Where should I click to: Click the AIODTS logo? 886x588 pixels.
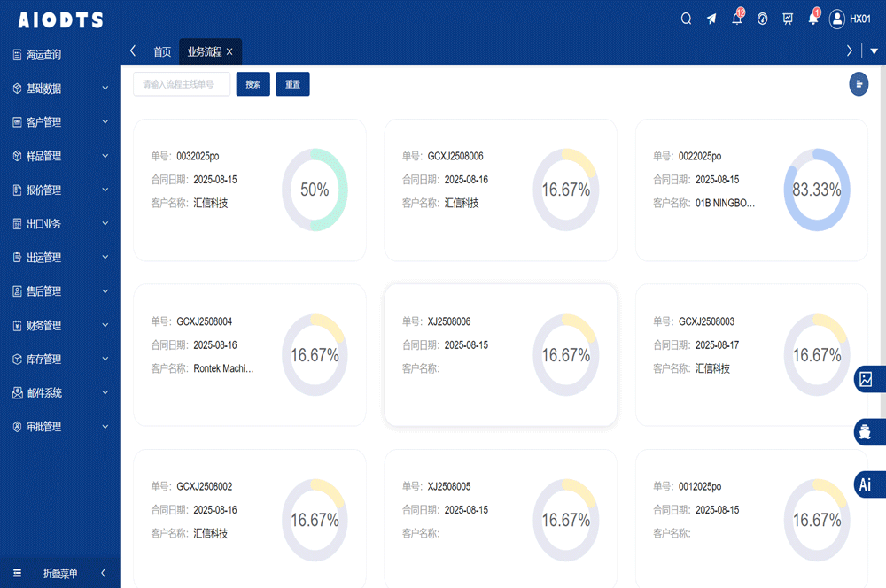point(60,19)
